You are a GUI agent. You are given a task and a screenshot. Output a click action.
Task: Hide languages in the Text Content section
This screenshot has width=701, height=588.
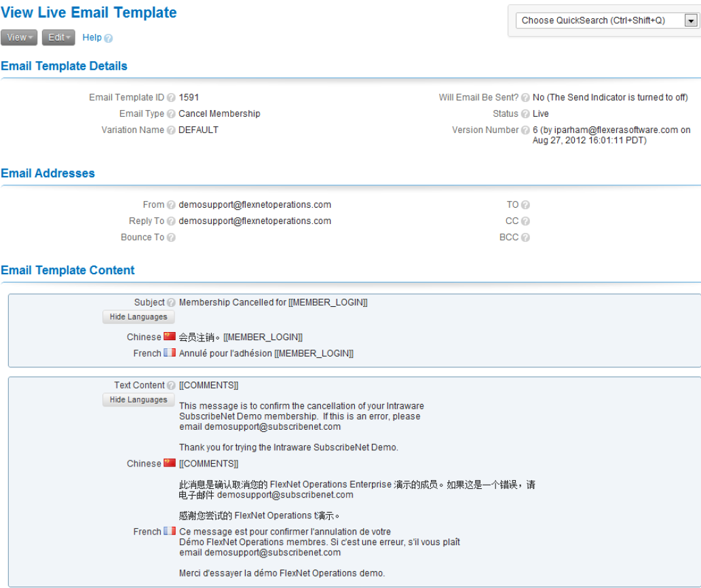click(x=138, y=400)
